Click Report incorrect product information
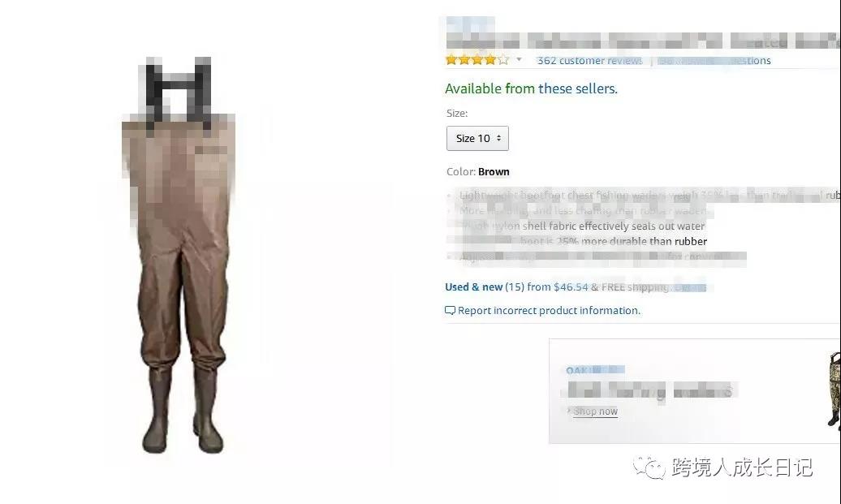 549,311
